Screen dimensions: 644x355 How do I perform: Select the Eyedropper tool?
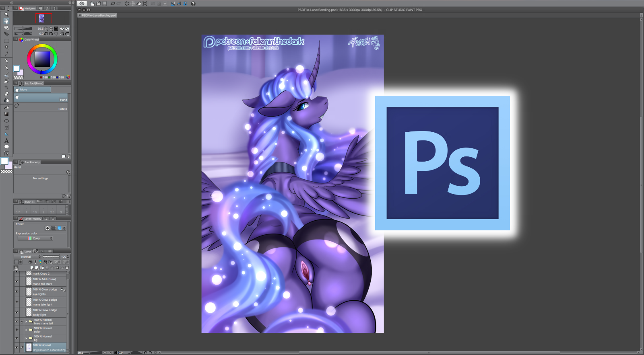click(x=6, y=53)
